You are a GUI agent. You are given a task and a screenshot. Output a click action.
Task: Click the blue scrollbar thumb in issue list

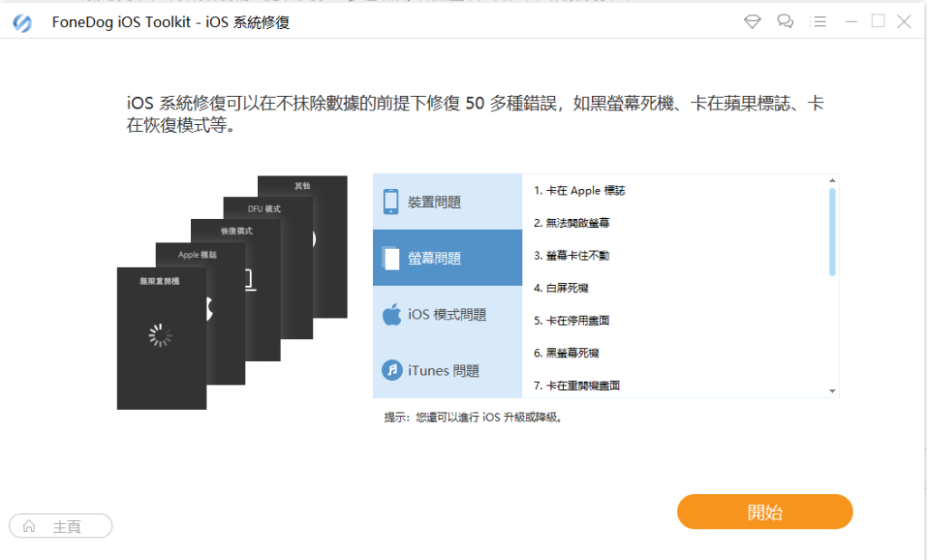coord(832,231)
